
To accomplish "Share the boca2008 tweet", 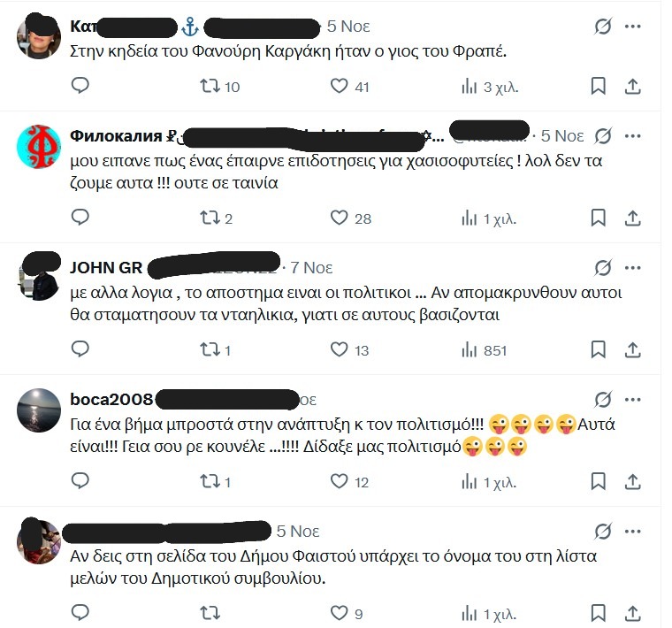I will click(x=632, y=481).
